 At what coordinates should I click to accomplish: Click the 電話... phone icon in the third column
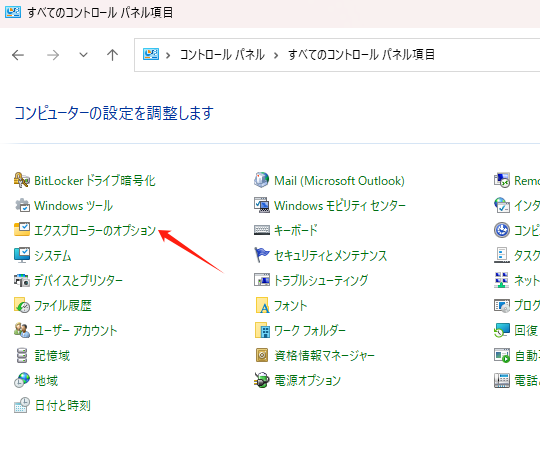(x=502, y=380)
